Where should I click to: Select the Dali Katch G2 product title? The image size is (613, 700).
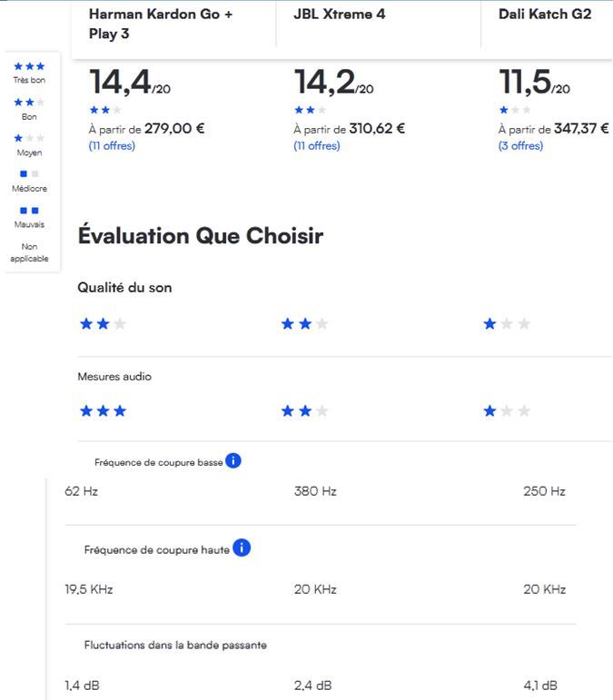[x=545, y=15]
